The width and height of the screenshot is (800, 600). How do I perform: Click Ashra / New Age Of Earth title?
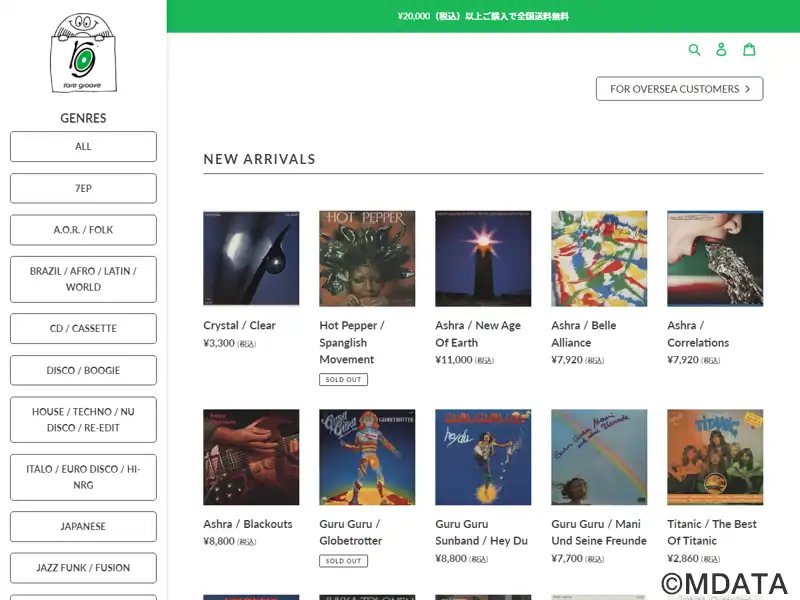coord(478,334)
